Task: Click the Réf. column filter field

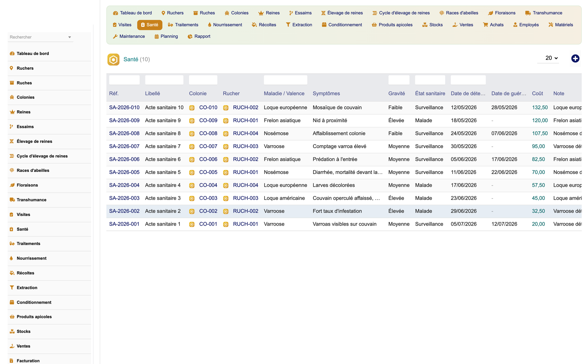Action: (x=124, y=80)
